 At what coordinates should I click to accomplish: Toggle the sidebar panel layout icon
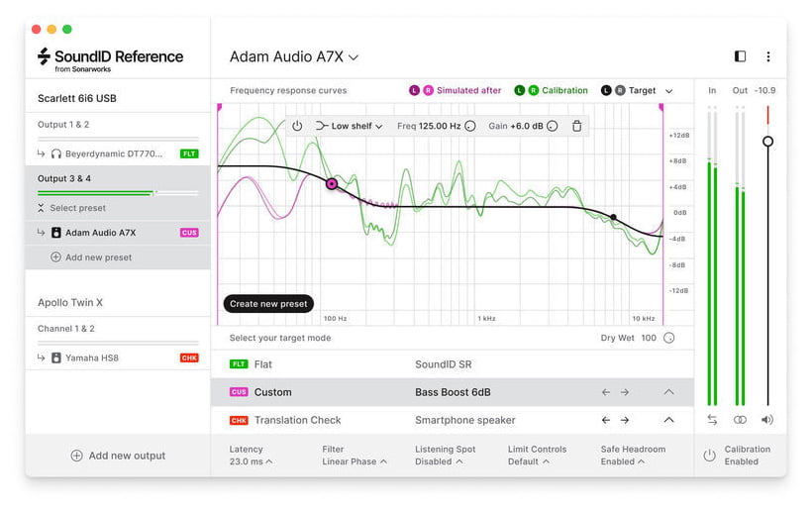(x=740, y=56)
